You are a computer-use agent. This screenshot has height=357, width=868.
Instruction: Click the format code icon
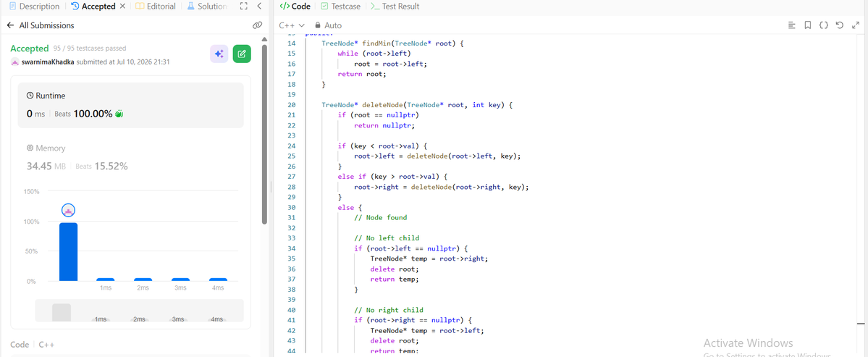791,25
